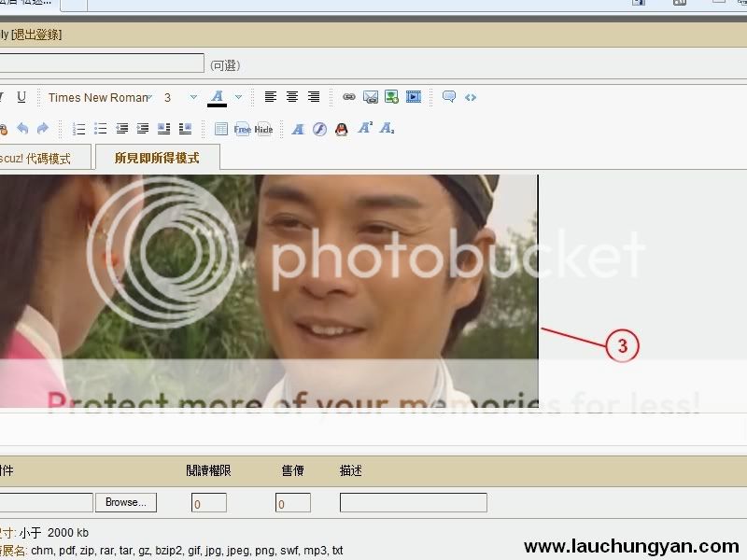Insert an email link
This screenshot has width=747, height=560.
click(370, 97)
